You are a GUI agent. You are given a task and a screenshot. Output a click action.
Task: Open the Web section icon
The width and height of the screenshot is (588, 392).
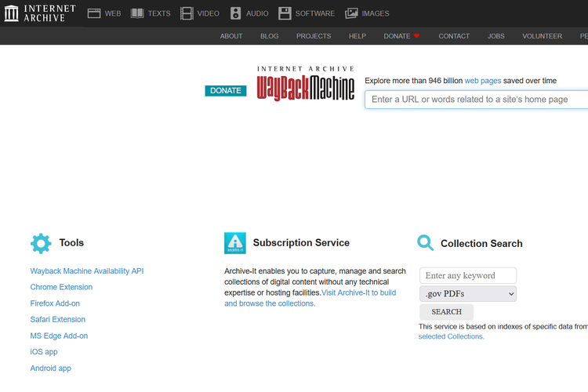point(94,13)
